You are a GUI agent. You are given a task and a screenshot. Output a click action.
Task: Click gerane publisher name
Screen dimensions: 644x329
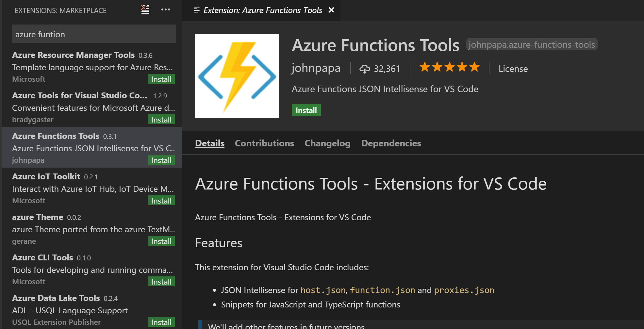tap(24, 241)
